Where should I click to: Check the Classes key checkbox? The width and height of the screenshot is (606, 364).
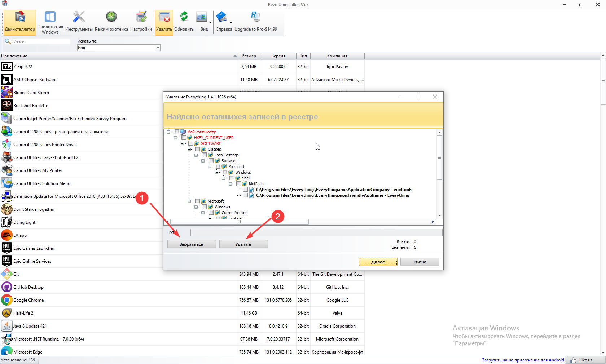point(197,149)
